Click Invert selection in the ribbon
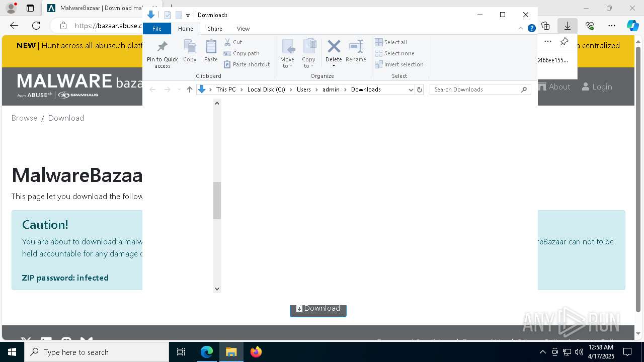The height and width of the screenshot is (362, 644). click(x=399, y=64)
